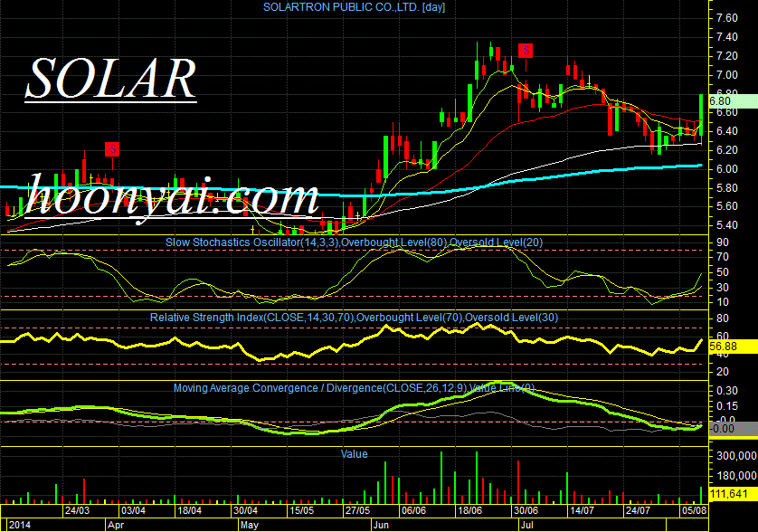This screenshot has height=532, width=758.
Task: Select the red S signal marker near 24/03
Action: click(112, 149)
